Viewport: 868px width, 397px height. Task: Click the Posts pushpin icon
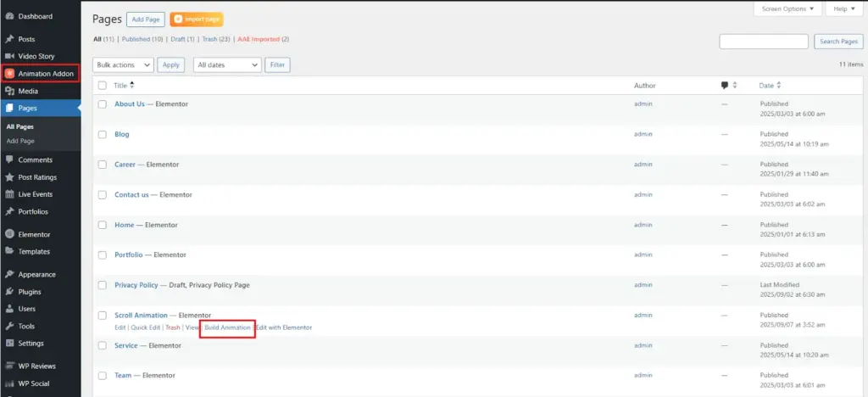pyautogui.click(x=9, y=39)
